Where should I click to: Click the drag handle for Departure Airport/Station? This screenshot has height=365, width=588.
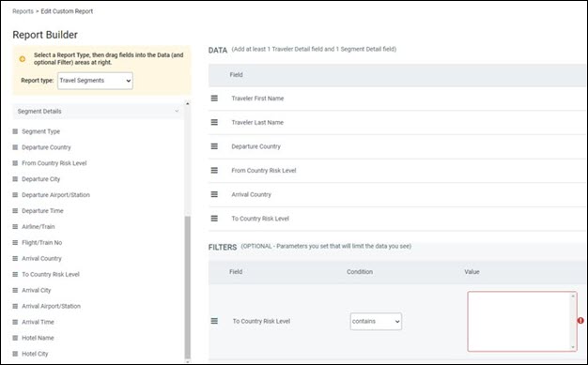tap(15, 195)
